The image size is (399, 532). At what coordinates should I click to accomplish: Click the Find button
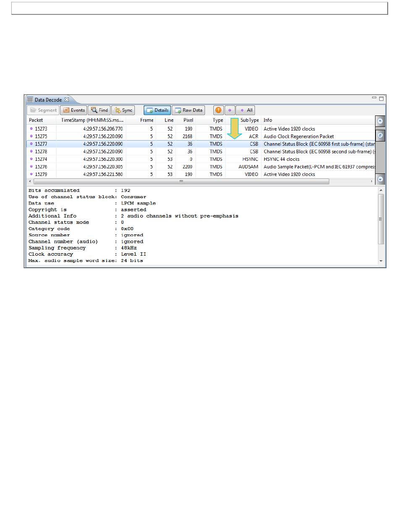click(100, 110)
